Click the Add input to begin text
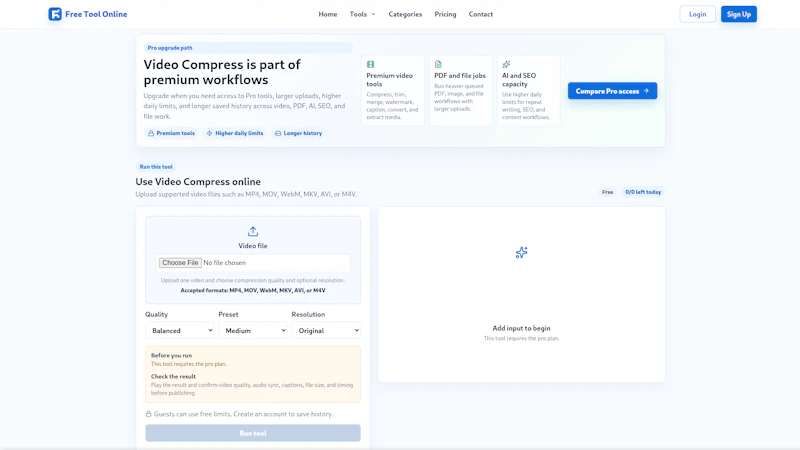Image resolution: width=800 pixels, height=450 pixels. click(x=521, y=328)
